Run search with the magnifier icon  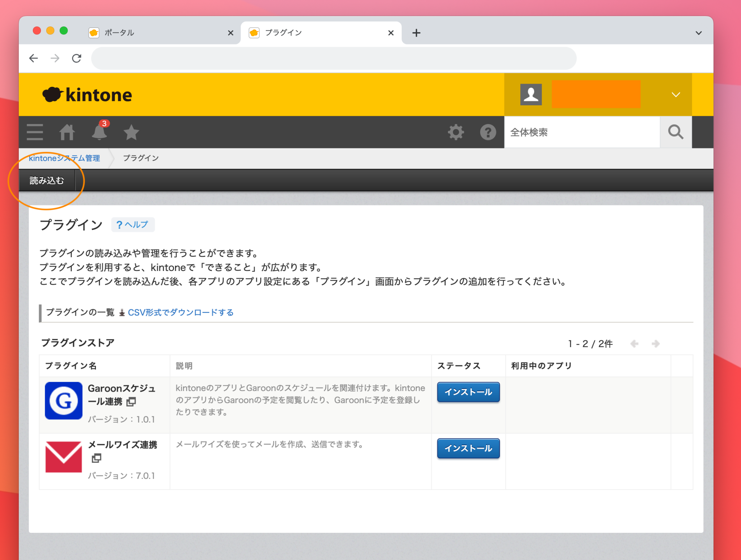pyautogui.click(x=676, y=132)
